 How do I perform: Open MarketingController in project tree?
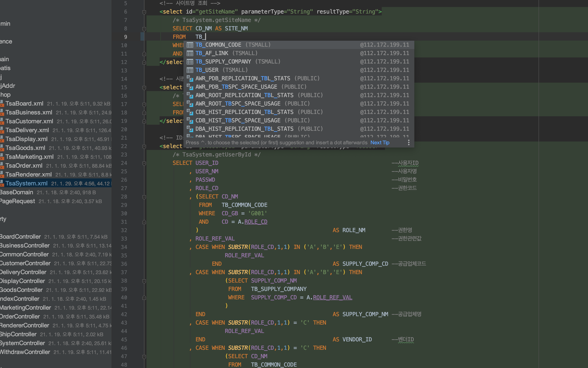(56, 308)
